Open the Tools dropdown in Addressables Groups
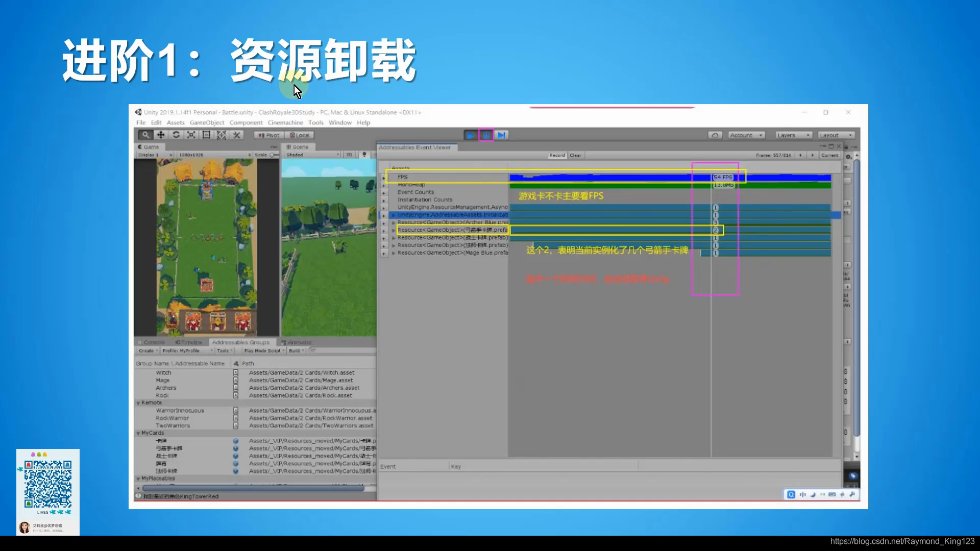 click(225, 350)
